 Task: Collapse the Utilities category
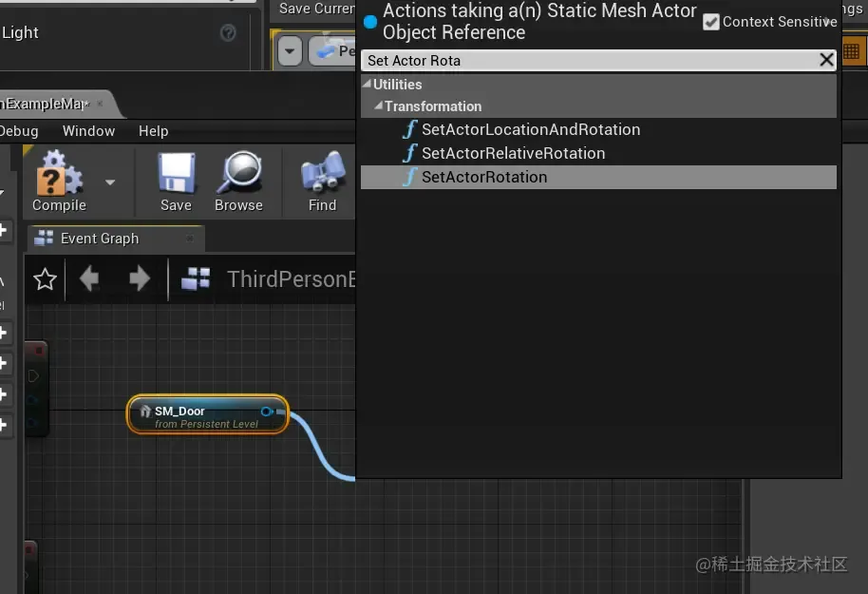pyautogui.click(x=367, y=85)
